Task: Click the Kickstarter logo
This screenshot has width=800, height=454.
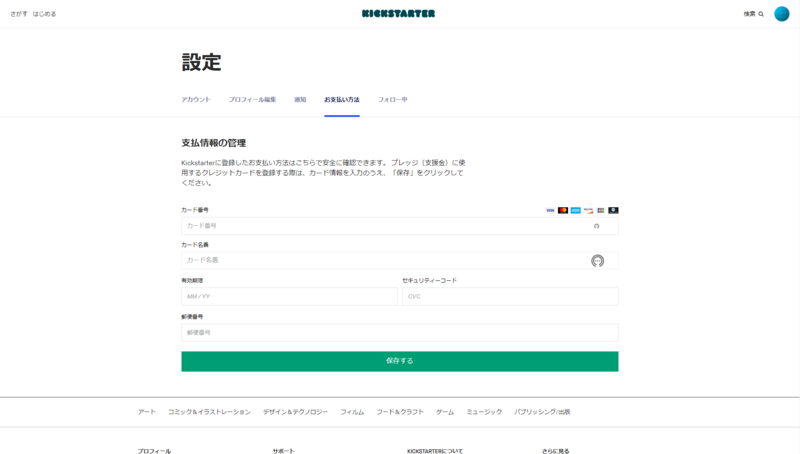Action: 398,14
